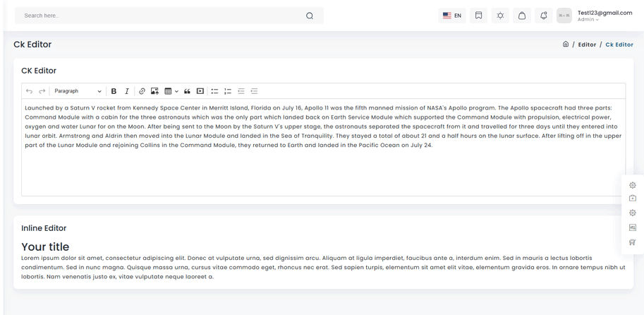Insert a bulleted list
This screenshot has height=315, width=644.
pos(214,91)
